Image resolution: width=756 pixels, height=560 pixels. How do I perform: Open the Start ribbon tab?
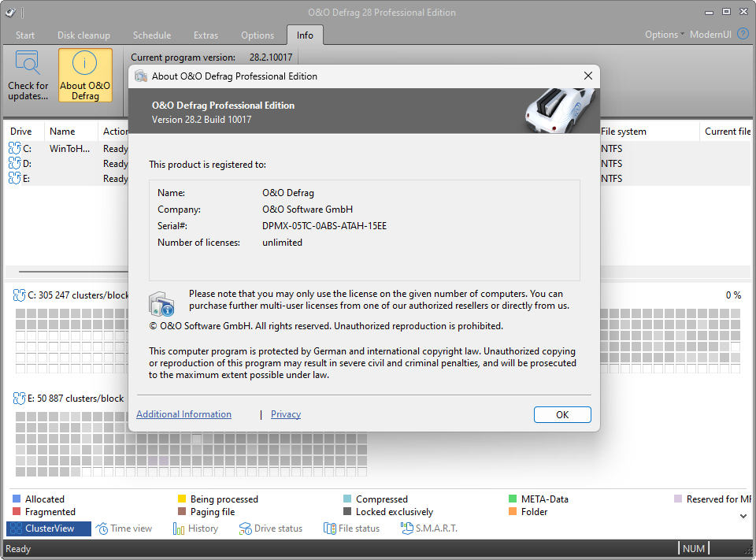point(25,35)
